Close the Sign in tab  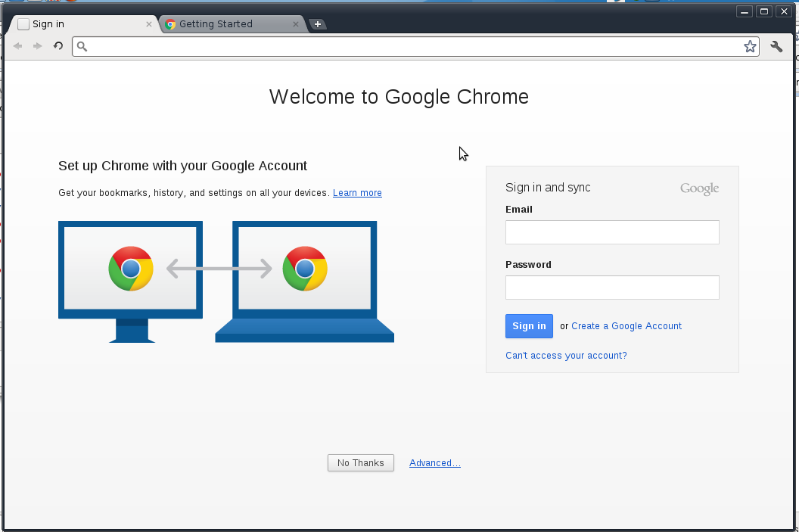149,24
